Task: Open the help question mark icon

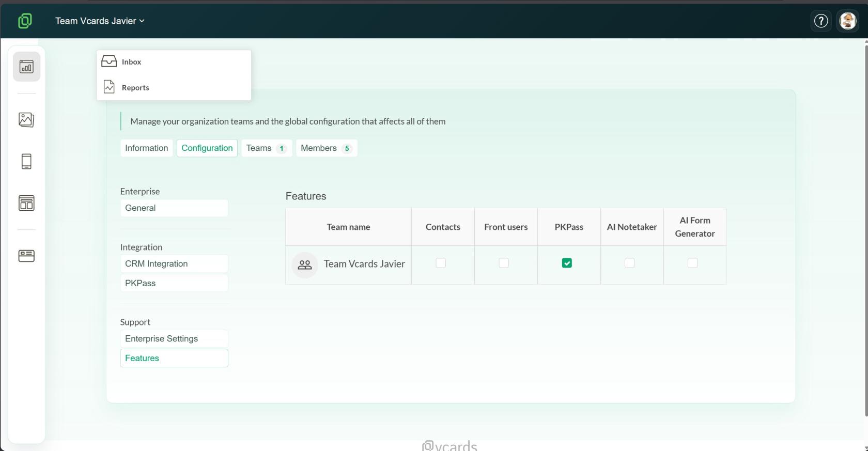Action: point(821,21)
